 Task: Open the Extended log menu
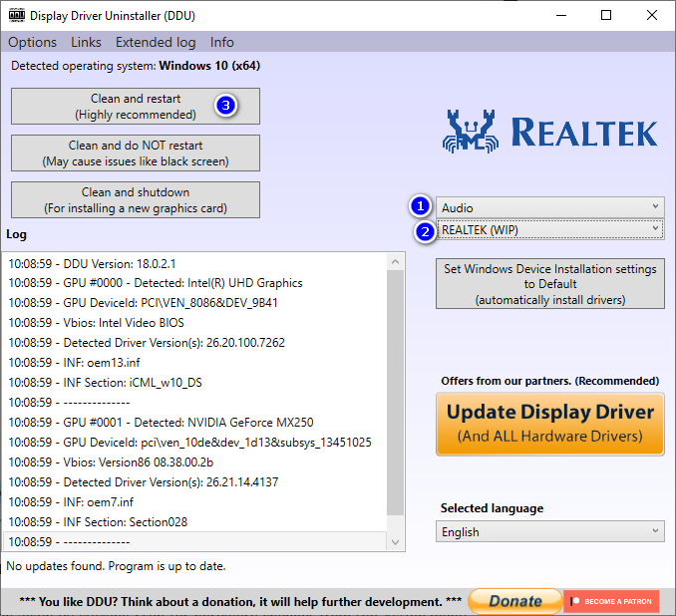click(156, 42)
